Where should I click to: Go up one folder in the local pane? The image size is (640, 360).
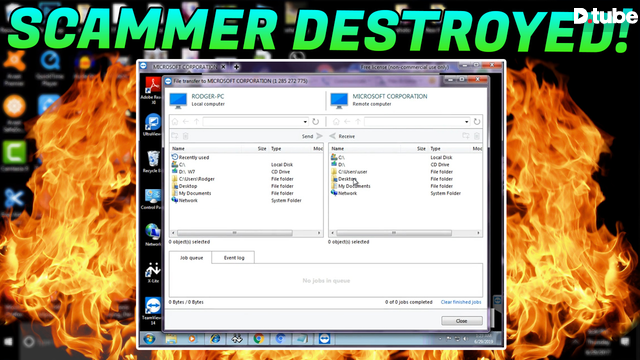(196, 122)
